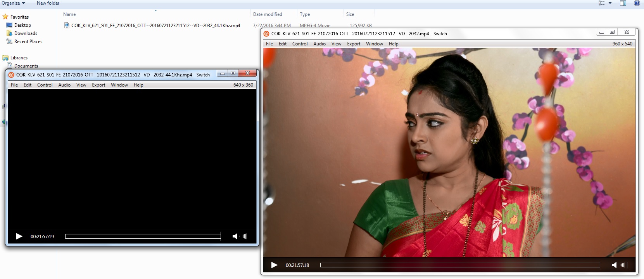Mute speaker icon in the 960 x 540 window
Viewport: 644px width, 279px height.
click(614, 265)
